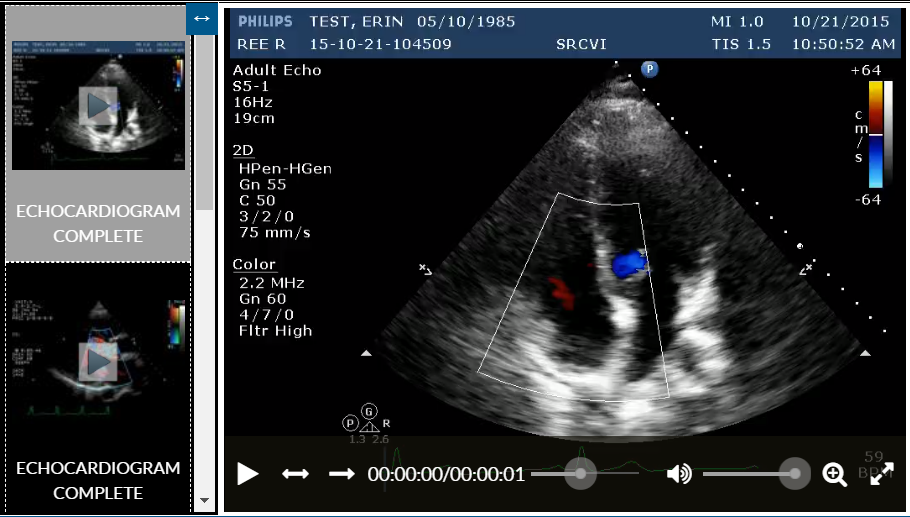This screenshot has height=517, width=910.
Task: Select the forward-only playback arrow
Action: [342, 474]
